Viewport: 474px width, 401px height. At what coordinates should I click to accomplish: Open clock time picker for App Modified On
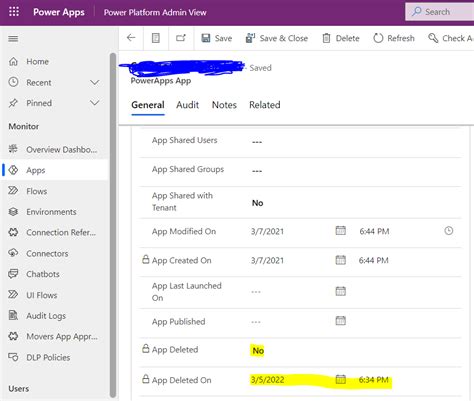point(449,231)
